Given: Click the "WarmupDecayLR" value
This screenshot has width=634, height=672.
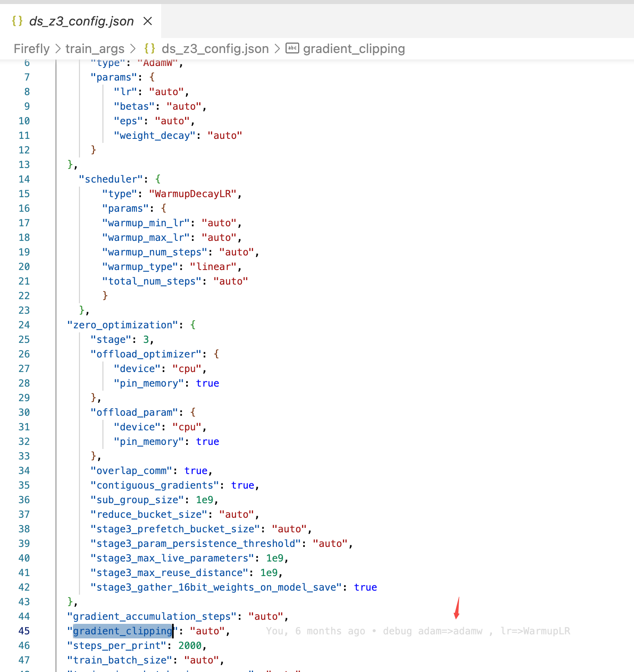Looking at the screenshot, I should click(x=192, y=194).
